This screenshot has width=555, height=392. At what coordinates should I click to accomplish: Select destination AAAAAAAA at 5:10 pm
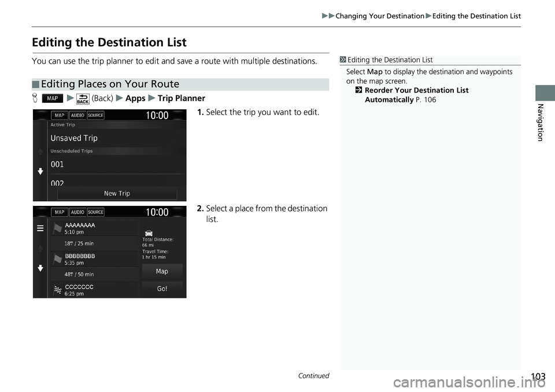tap(94, 228)
